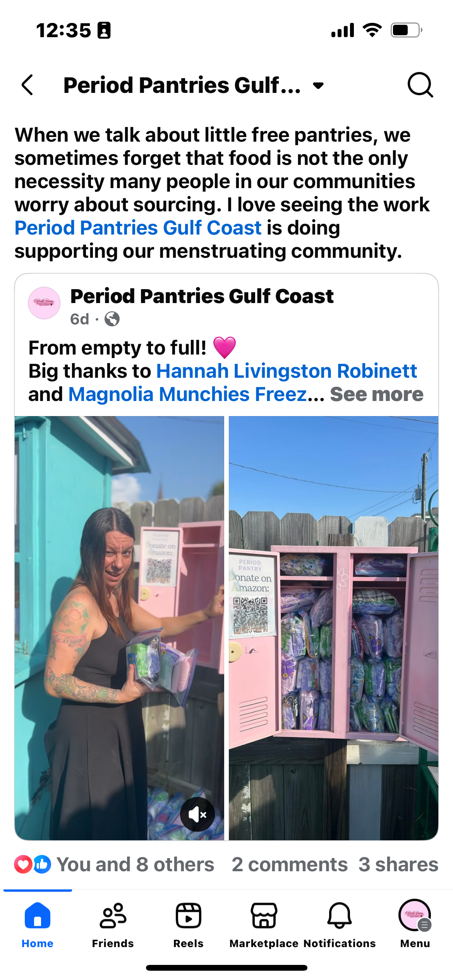Open the Menu profile icon

pyautogui.click(x=415, y=915)
